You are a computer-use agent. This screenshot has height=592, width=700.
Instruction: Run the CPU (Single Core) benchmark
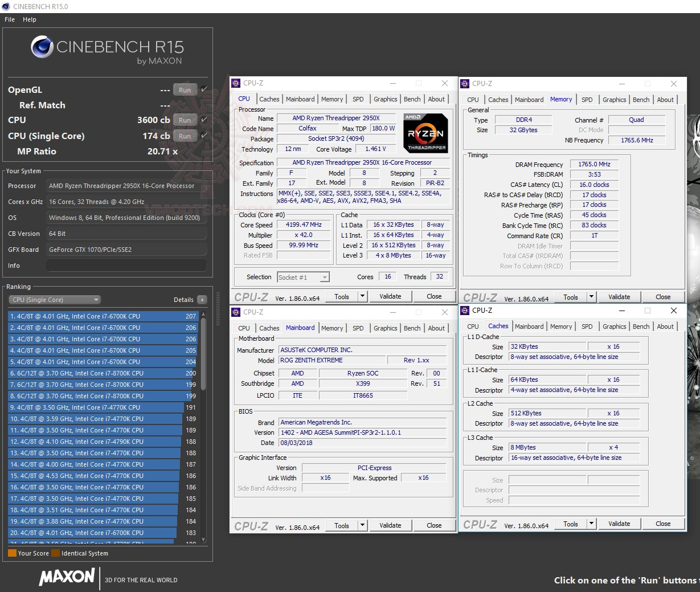(x=185, y=136)
